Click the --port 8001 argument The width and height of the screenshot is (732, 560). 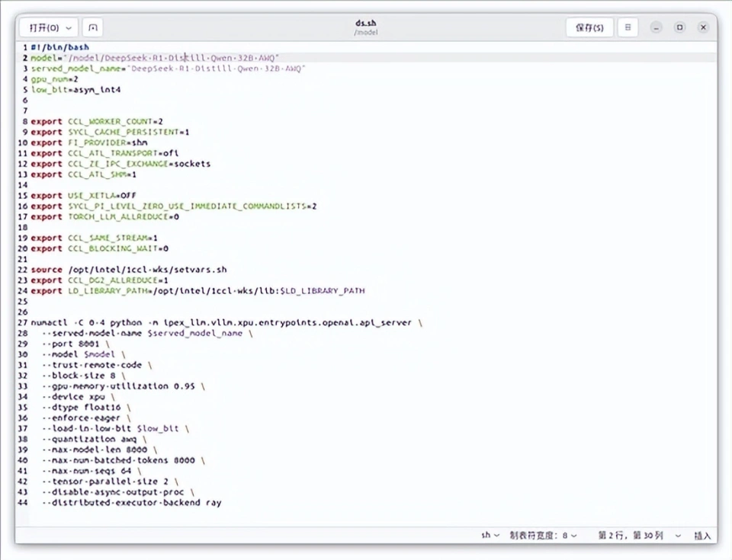point(75,344)
